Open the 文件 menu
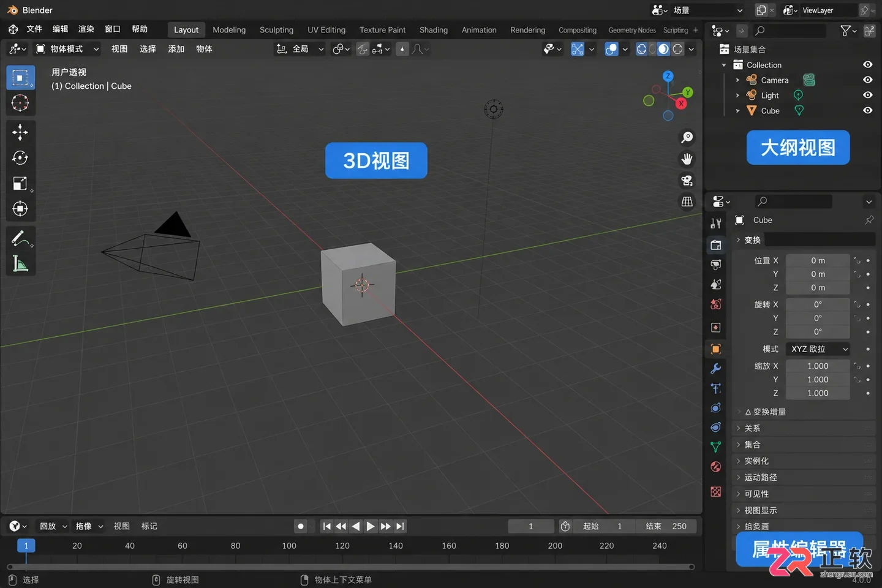 point(34,29)
